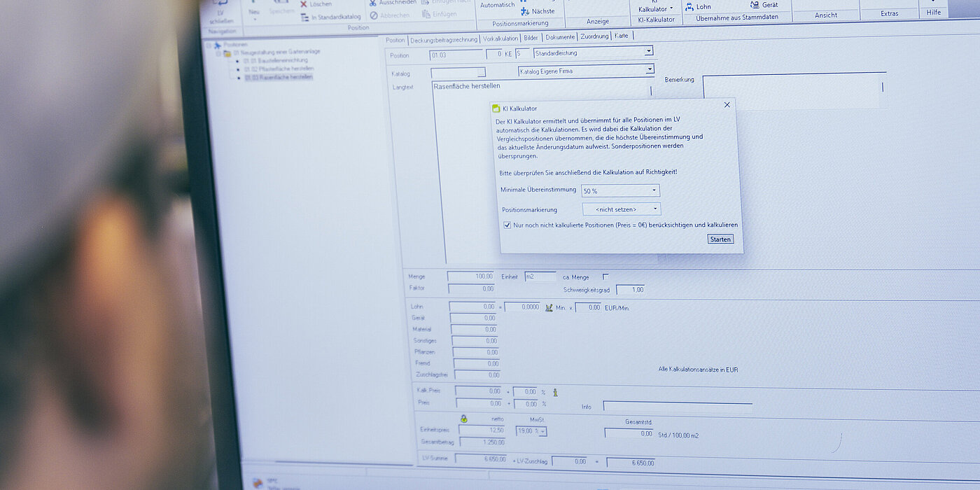Click the In Standardkatalog toolbar icon
The image size is (980, 490).
pos(304,17)
